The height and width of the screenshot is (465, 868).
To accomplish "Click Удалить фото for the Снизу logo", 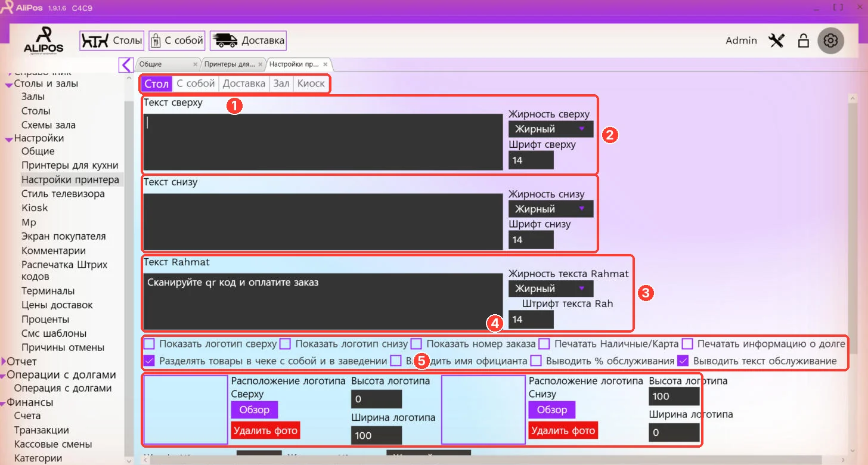I will [x=563, y=430].
